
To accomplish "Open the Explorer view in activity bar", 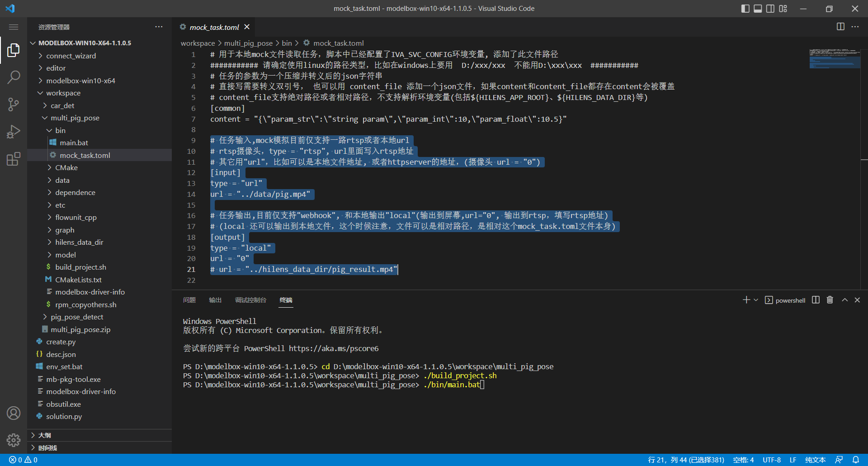I will pos(14,50).
